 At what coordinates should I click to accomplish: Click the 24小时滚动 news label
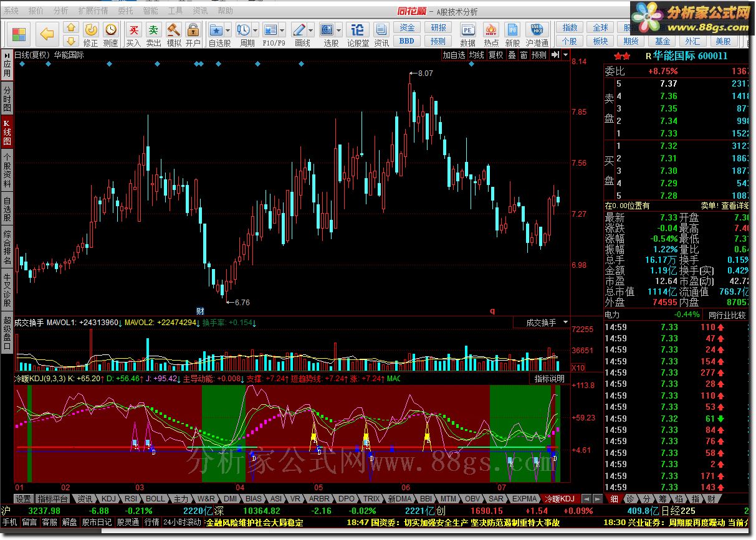pyautogui.click(x=183, y=523)
